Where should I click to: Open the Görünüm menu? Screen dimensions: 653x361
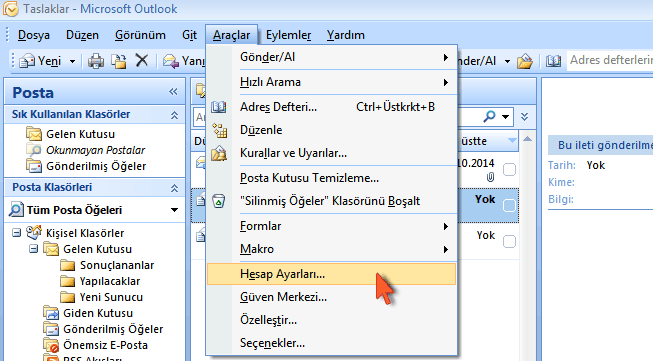pyautogui.click(x=140, y=35)
